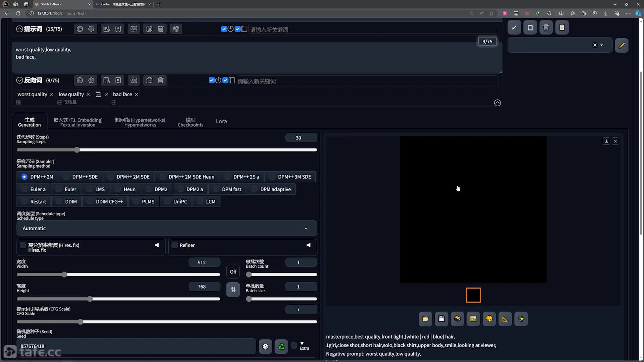Save image with the floppy disk icon
The height and width of the screenshot is (362, 644).
click(x=441, y=319)
